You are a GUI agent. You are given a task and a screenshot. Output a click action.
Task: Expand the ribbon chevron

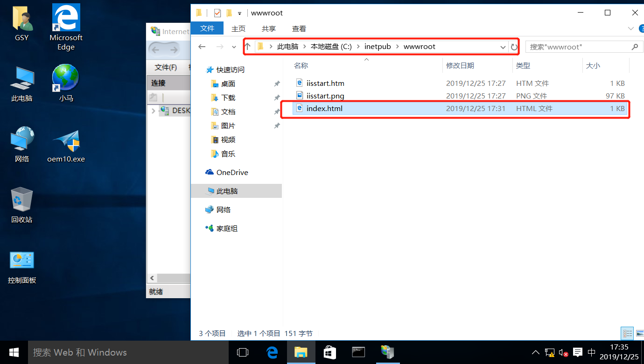click(631, 28)
